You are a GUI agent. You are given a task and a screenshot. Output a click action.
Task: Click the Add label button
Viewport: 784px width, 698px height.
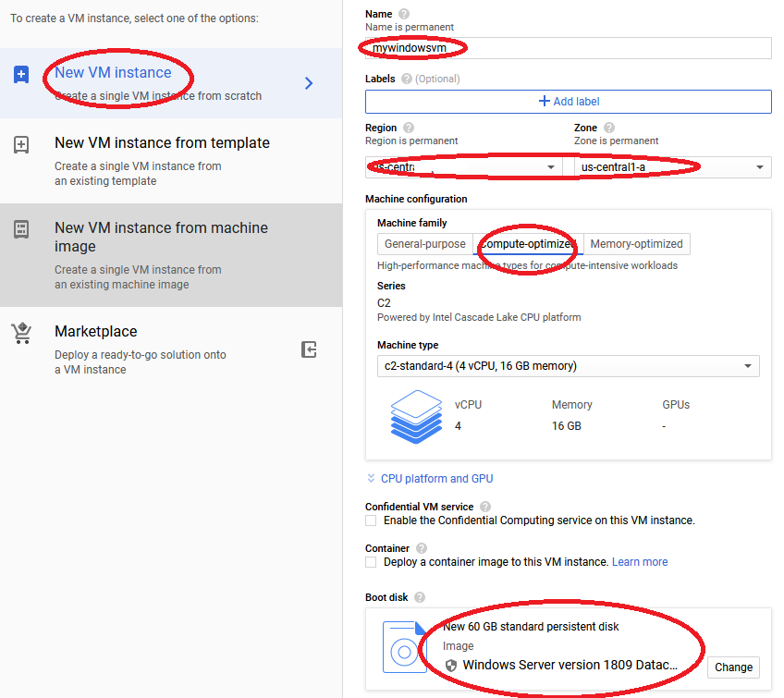568,102
